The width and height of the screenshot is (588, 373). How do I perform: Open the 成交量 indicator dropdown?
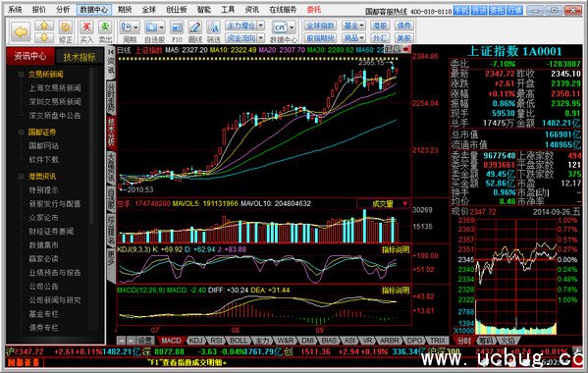405,203
